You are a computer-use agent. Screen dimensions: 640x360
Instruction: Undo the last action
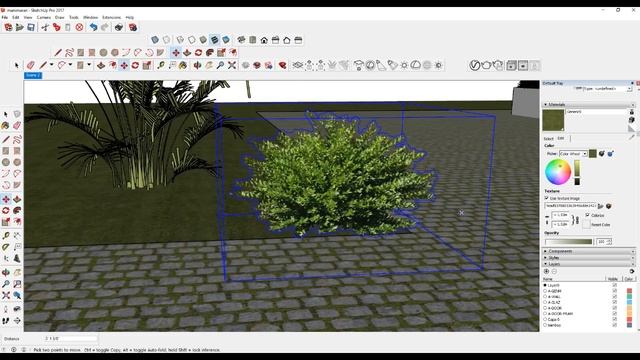[93, 27]
